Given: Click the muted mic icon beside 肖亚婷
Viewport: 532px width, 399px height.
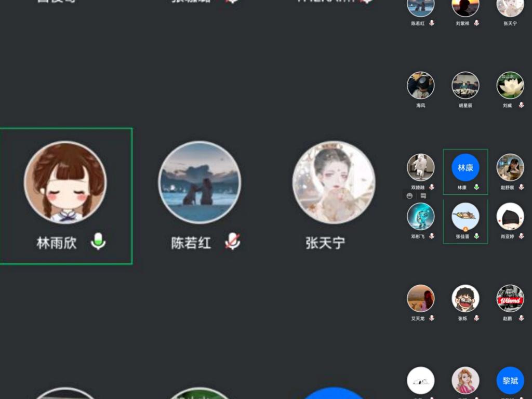Looking at the screenshot, I should point(521,236).
